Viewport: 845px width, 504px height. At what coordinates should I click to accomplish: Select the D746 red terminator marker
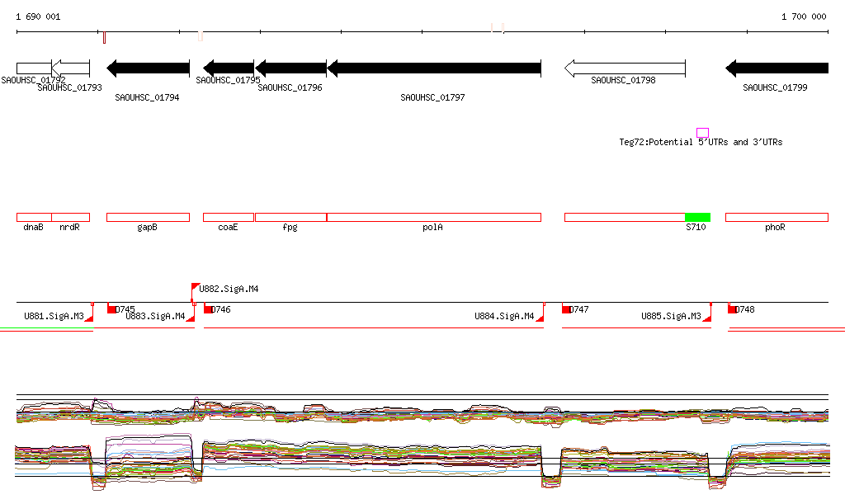point(207,309)
